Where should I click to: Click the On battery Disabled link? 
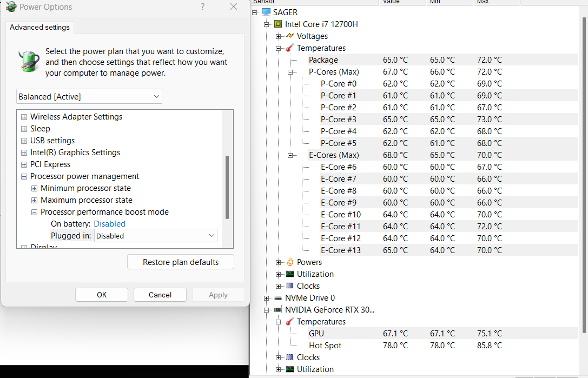pyautogui.click(x=109, y=224)
